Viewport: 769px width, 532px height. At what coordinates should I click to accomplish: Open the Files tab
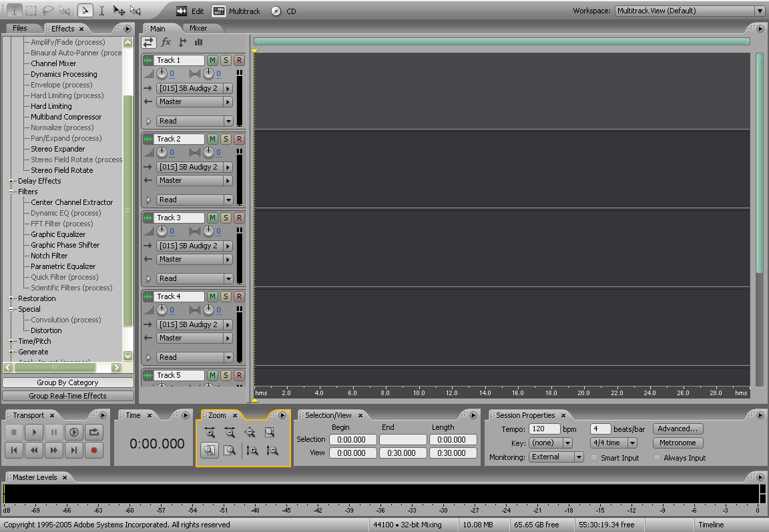(x=20, y=28)
